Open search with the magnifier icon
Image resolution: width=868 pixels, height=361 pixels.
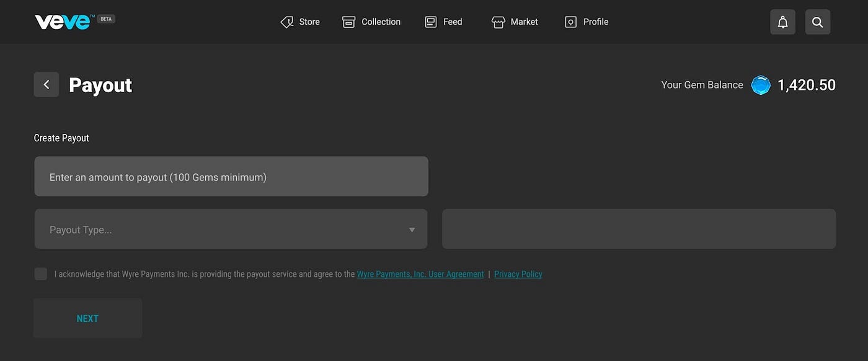pyautogui.click(x=817, y=22)
